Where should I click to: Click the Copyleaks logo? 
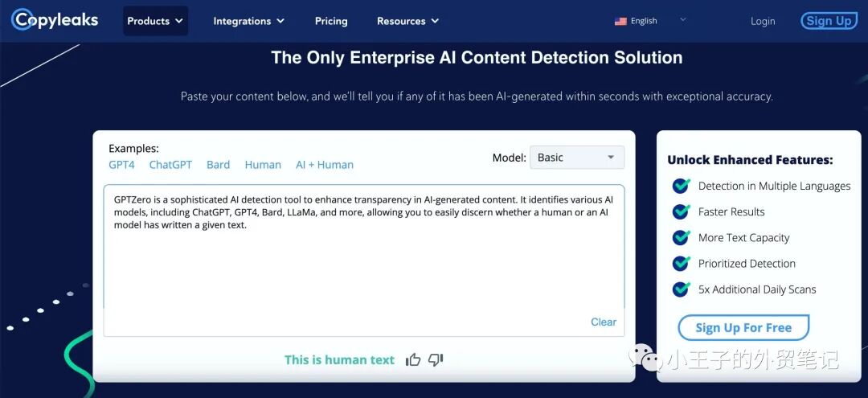[55, 20]
